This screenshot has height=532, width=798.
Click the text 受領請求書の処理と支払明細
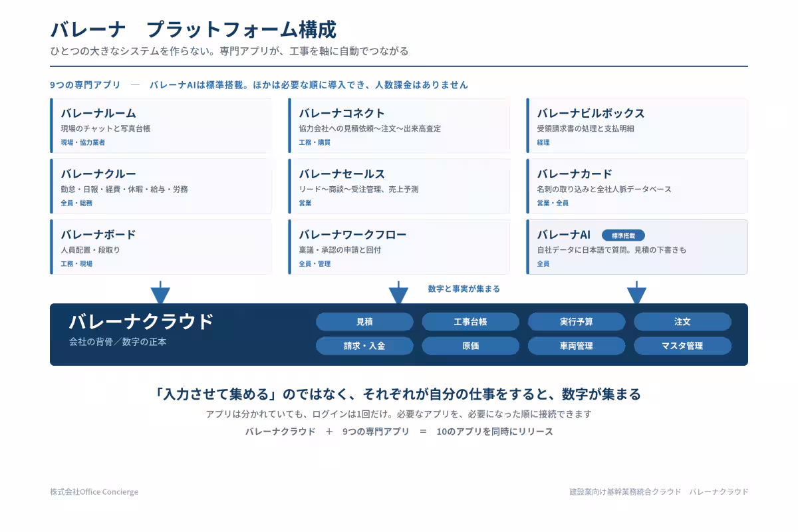click(585, 128)
